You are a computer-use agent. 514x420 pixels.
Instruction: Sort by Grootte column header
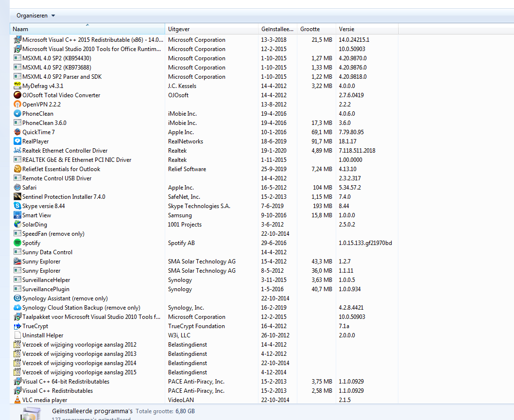click(x=316, y=29)
